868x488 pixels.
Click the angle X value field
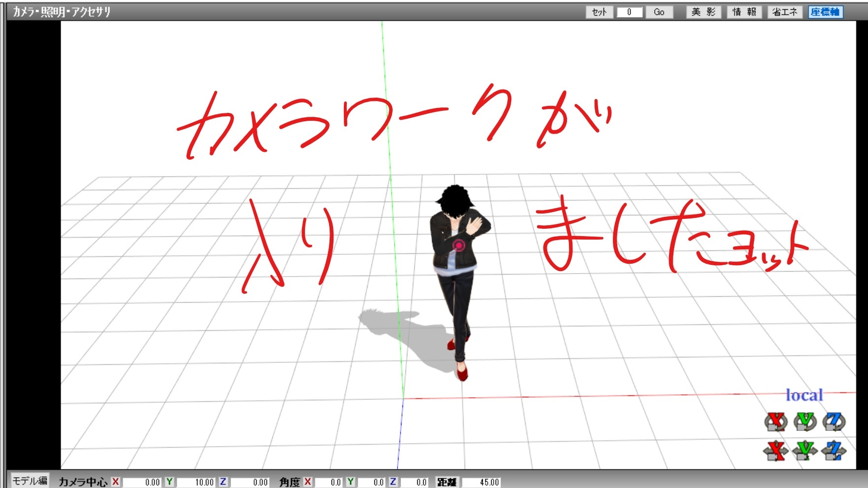coord(329,482)
